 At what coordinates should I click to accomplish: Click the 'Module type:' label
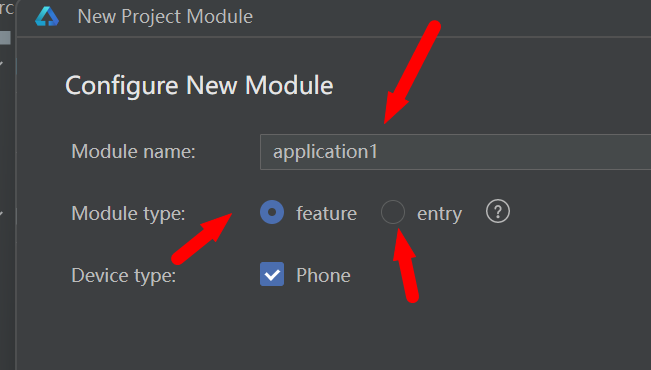(x=128, y=213)
